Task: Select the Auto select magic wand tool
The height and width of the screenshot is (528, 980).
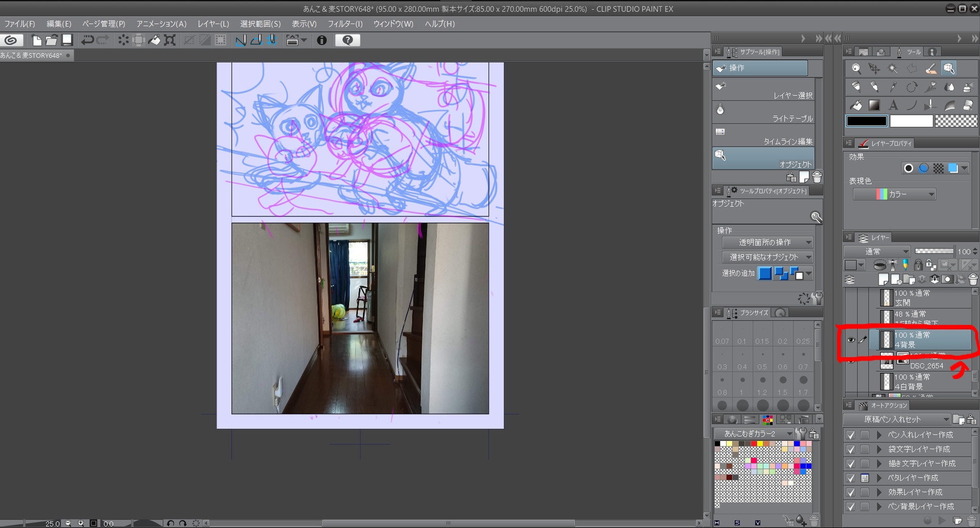Action: click(x=893, y=69)
